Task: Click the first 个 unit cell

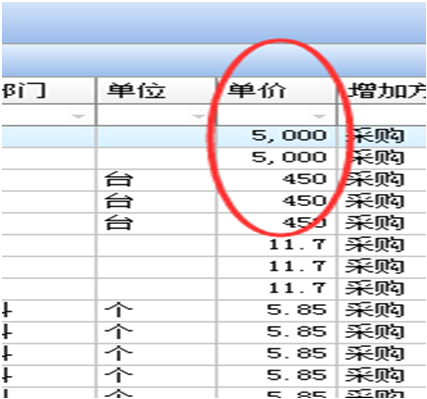Action: point(156,310)
